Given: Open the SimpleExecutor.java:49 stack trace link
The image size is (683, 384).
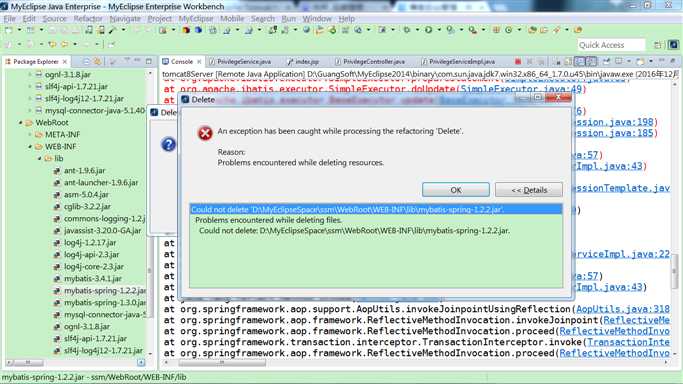Looking at the screenshot, I should click(521, 89).
